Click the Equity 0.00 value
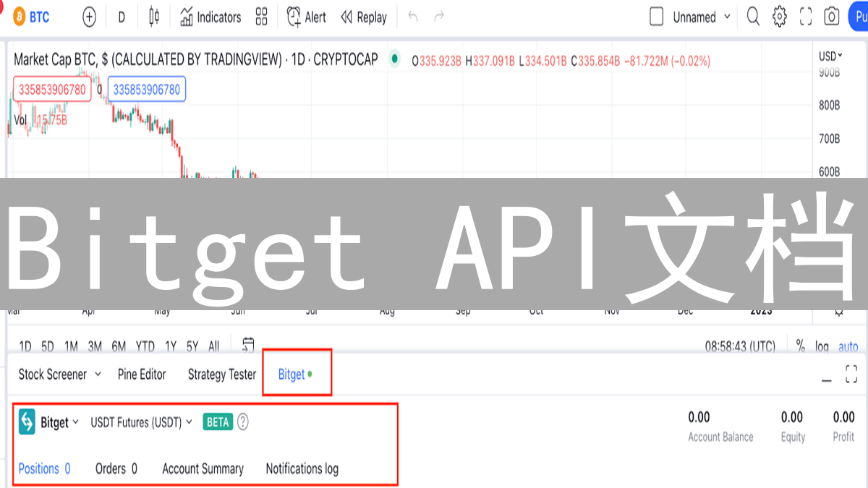 792,417
